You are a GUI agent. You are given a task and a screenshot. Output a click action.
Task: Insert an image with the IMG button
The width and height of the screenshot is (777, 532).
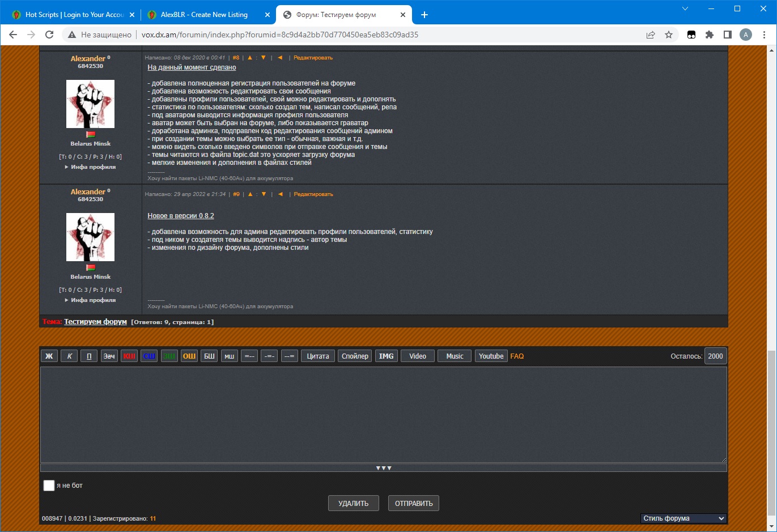tap(386, 356)
